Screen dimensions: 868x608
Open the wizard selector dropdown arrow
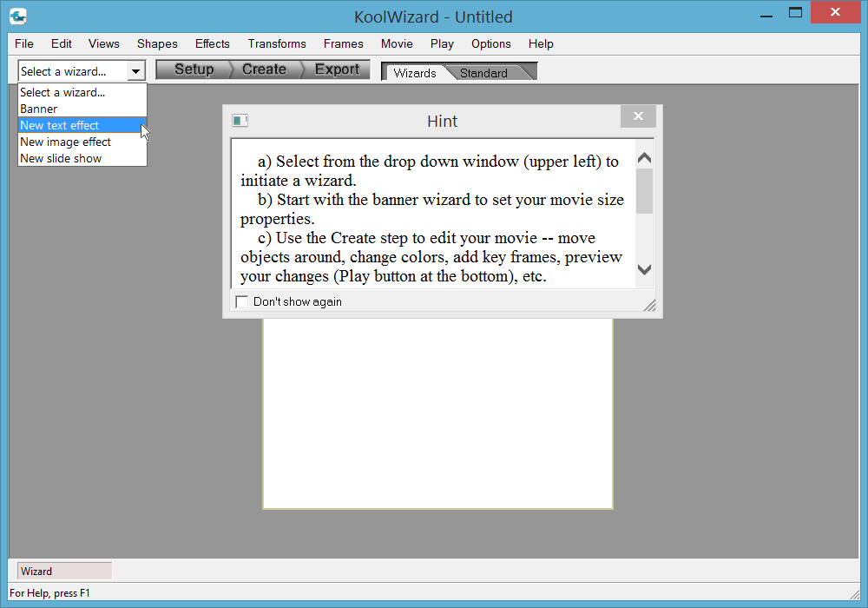pos(135,71)
